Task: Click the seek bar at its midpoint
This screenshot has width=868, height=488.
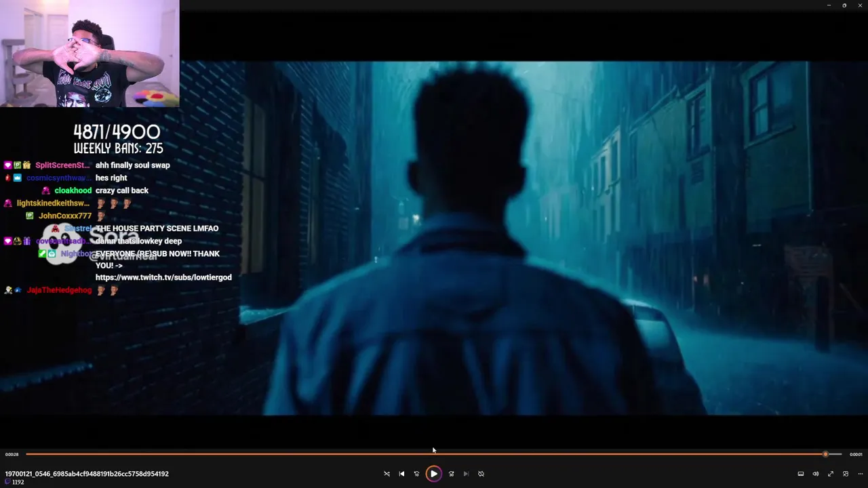Action: click(x=434, y=454)
